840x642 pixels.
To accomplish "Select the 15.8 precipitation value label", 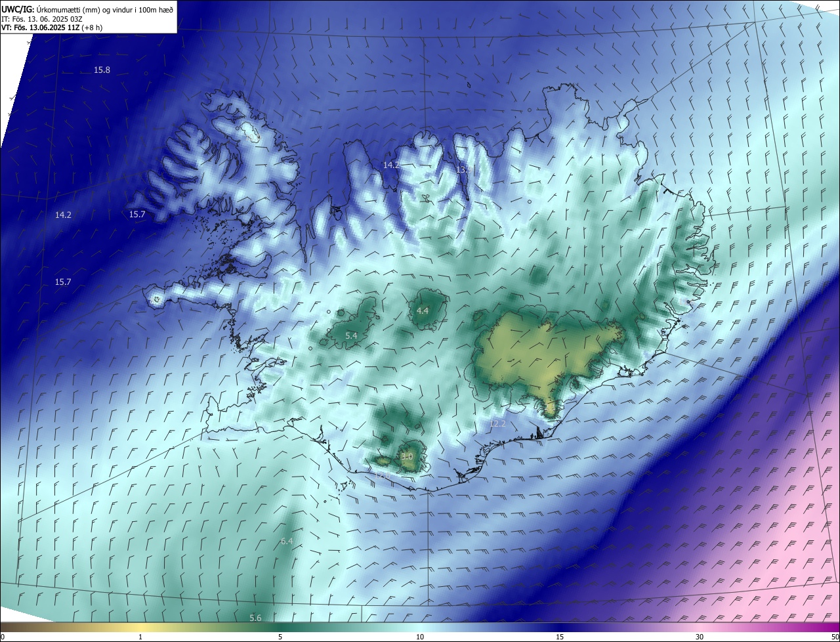I will 102,70.
